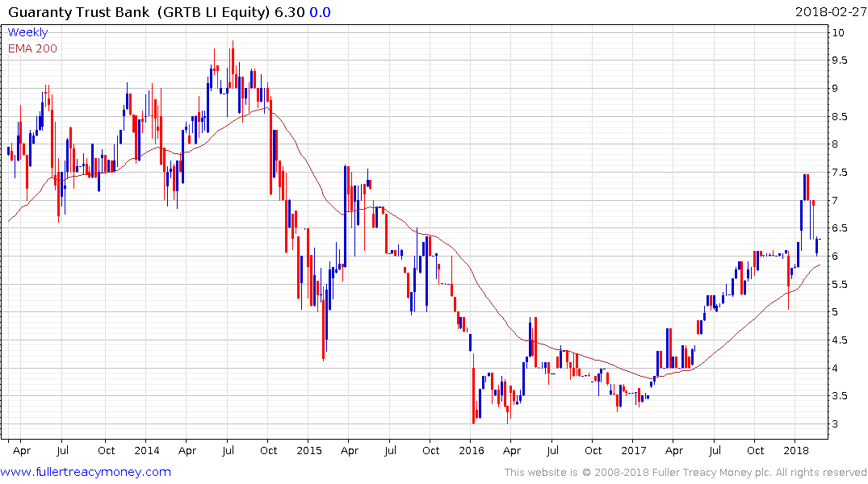Click the y-axis label 3.5
The width and height of the screenshot is (868, 484).
click(839, 396)
